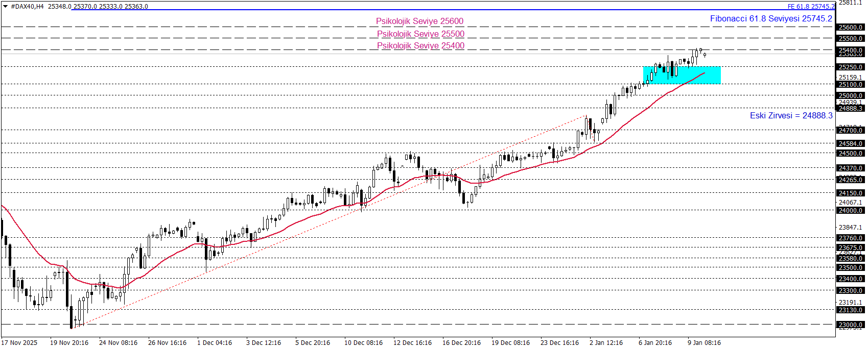Click the 23000.0 price level tag
The height and width of the screenshot is (349, 868).
coord(851,325)
